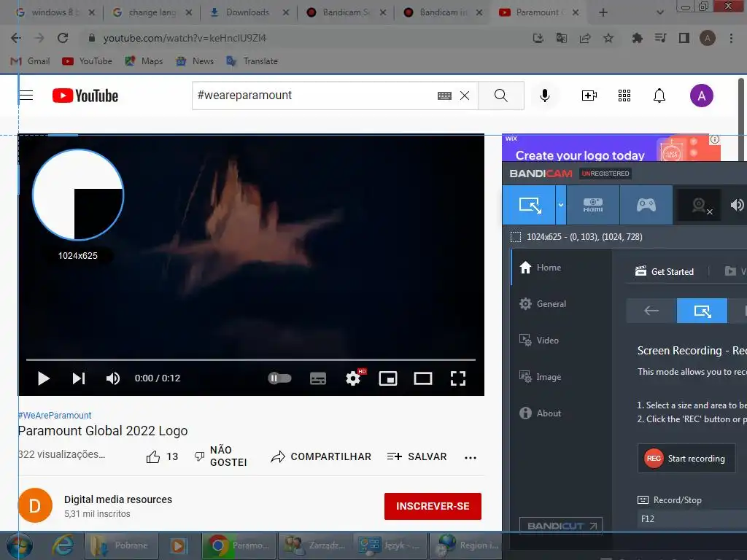Open the Digital media resources channel name
The image size is (747, 560).
(x=118, y=499)
